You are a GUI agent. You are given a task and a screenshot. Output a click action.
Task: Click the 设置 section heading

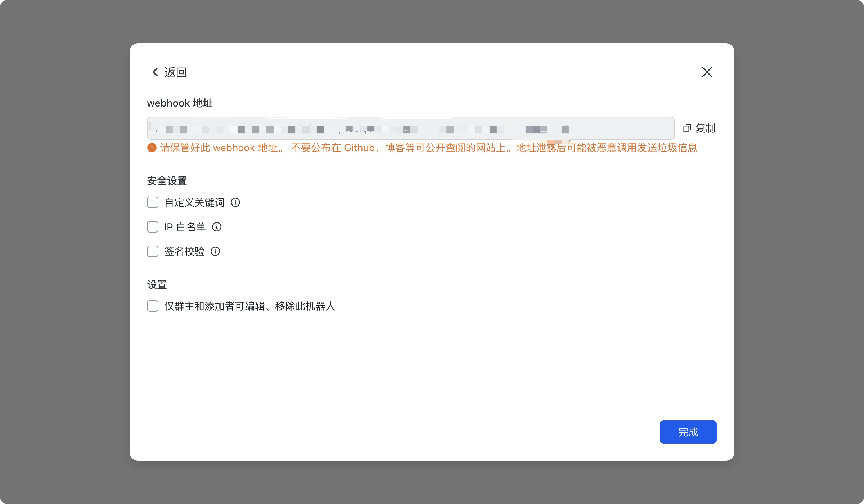pos(157,284)
